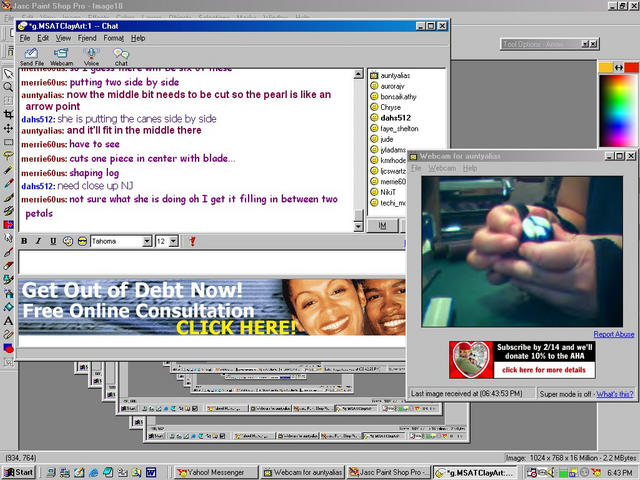Screen dimensions: 640x480
Task: Select the rectangular Selection tool
Action: [8, 142]
